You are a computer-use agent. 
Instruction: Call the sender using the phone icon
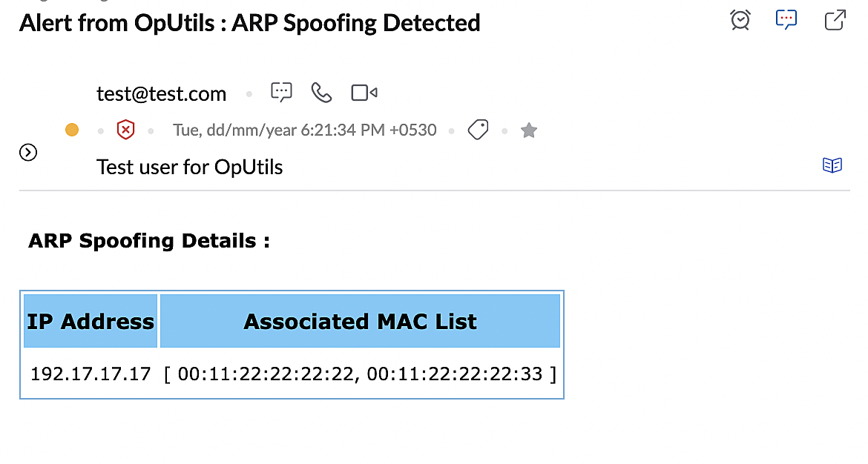point(321,93)
